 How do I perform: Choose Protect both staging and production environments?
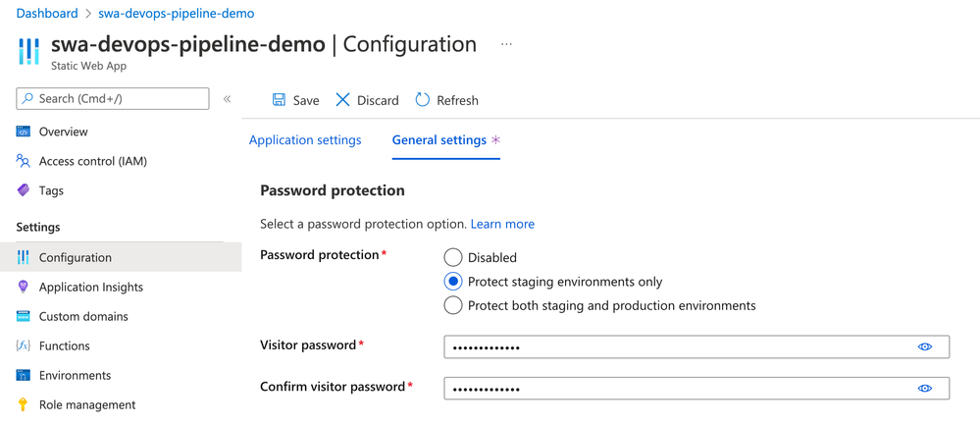point(453,305)
